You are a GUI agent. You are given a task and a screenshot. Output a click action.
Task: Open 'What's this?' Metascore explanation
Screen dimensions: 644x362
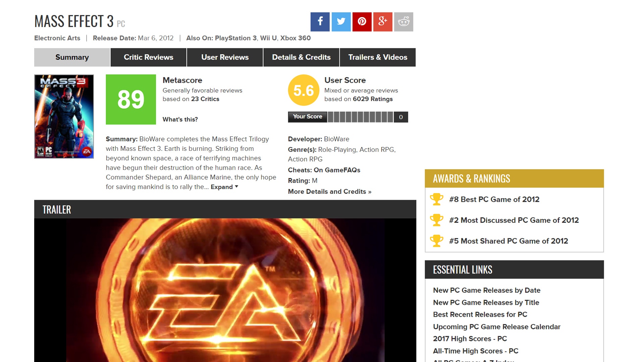coord(180,119)
